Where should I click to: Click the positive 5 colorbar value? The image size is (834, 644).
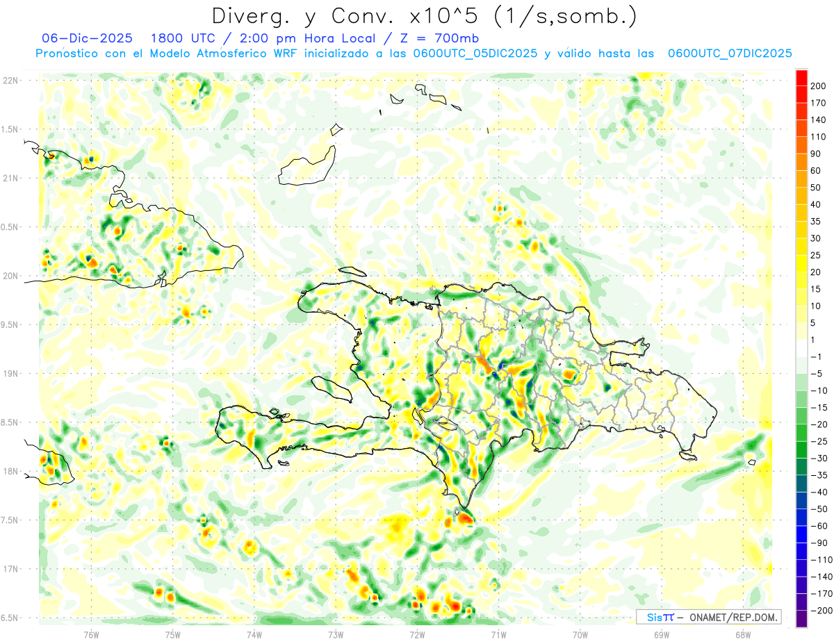(815, 323)
